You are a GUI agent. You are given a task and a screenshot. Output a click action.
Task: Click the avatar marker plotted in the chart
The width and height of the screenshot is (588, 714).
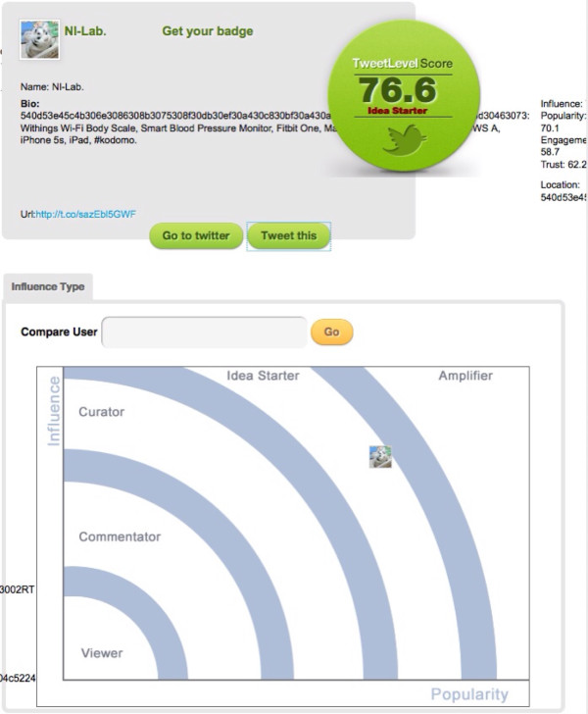(380, 457)
